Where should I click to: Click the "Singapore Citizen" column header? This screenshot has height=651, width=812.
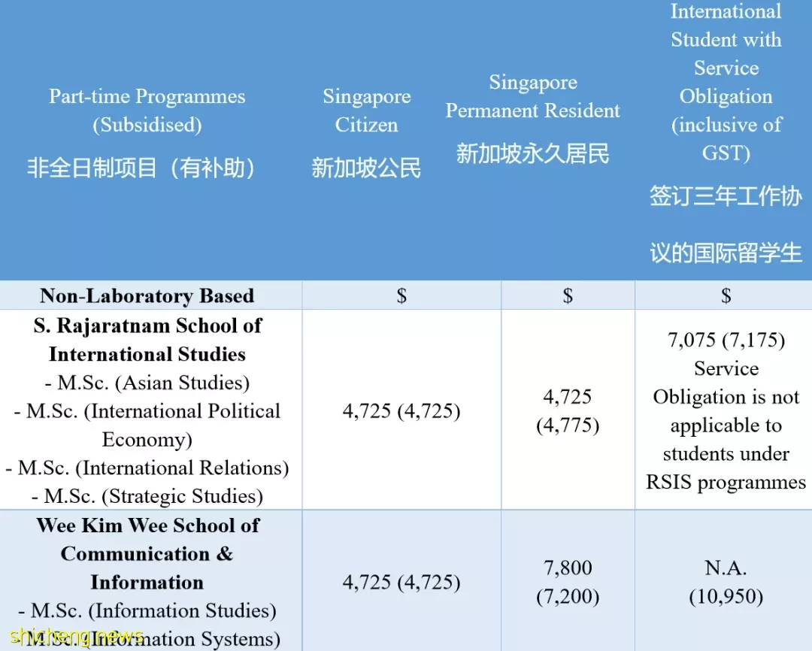[367, 111]
